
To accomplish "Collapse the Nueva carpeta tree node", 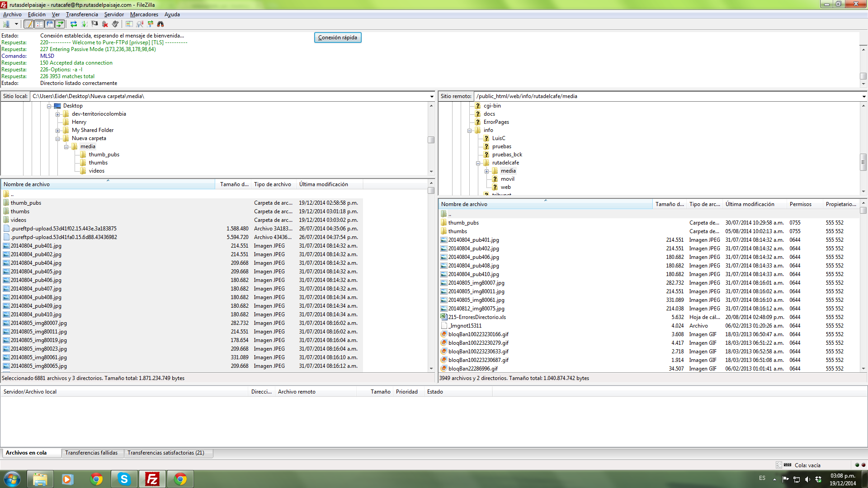I will [x=58, y=139].
